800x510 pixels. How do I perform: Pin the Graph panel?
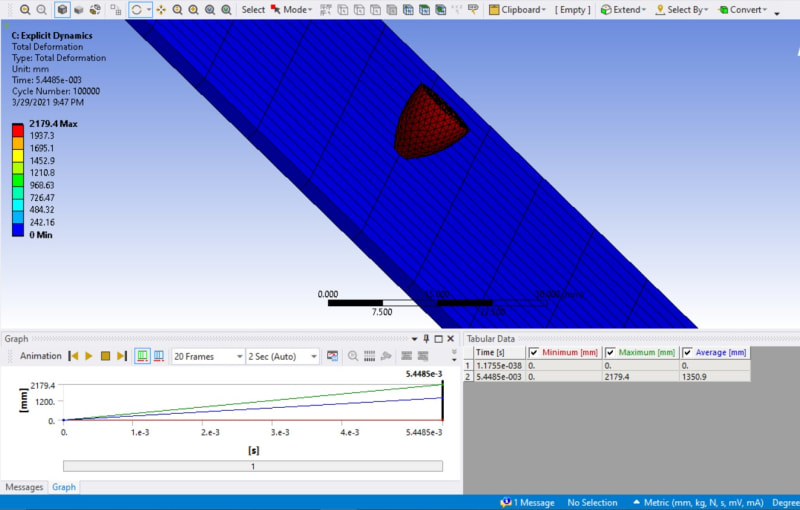[x=427, y=339]
